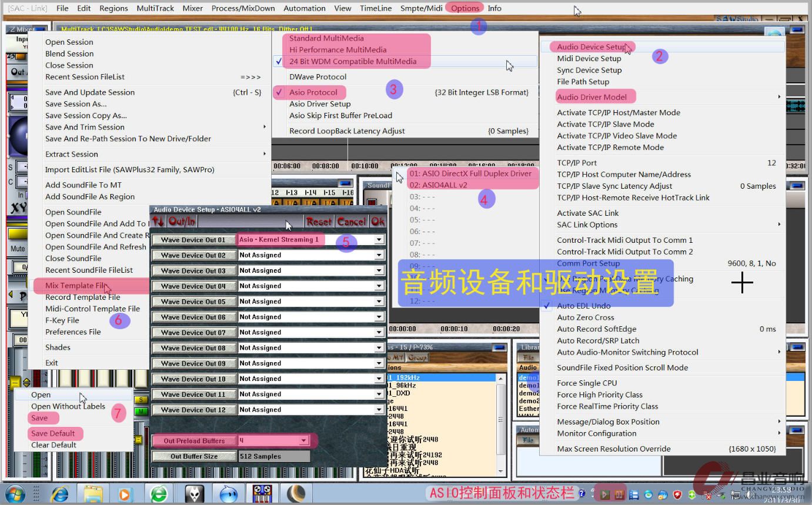The height and width of the screenshot is (505, 812).
Task: Click the Out Buffer Size button
Action: click(194, 456)
